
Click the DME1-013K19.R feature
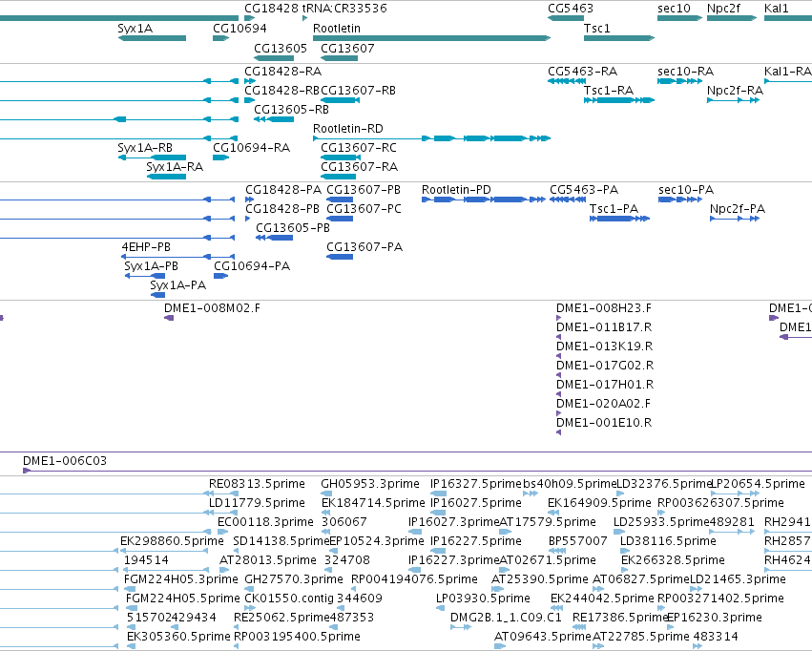pos(559,356)
